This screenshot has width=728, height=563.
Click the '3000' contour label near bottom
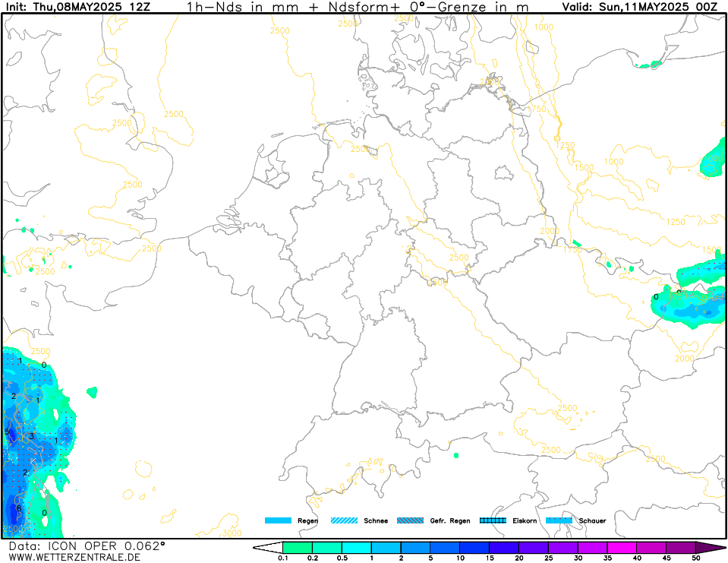[232, 533]
